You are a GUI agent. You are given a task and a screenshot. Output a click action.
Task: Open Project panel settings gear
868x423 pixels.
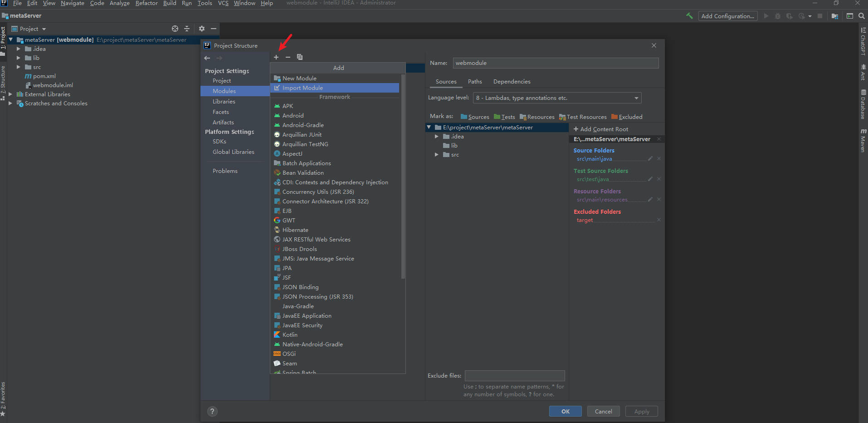point(202,29)
